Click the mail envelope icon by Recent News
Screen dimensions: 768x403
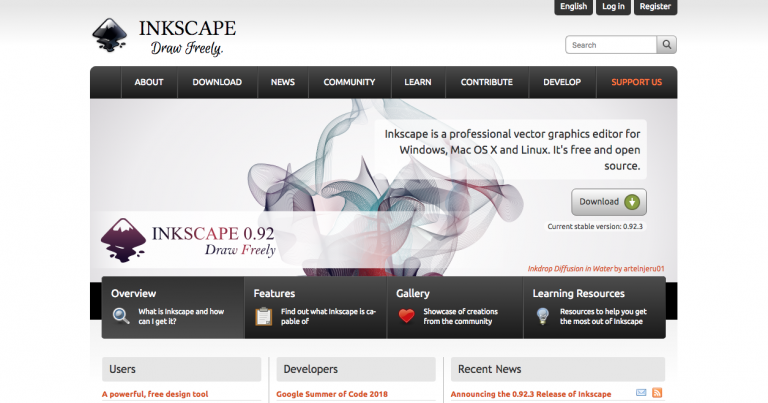pos(641,393)
